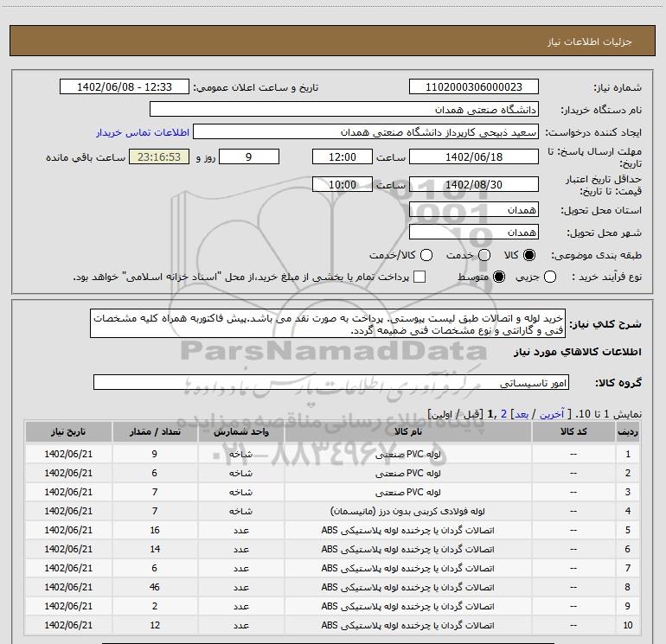Go to page 2 of results

(503, 414)
